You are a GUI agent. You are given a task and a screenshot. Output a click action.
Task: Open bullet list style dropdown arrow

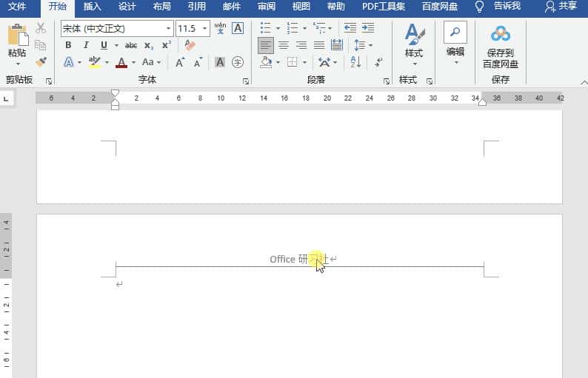(x=278, y=28)
